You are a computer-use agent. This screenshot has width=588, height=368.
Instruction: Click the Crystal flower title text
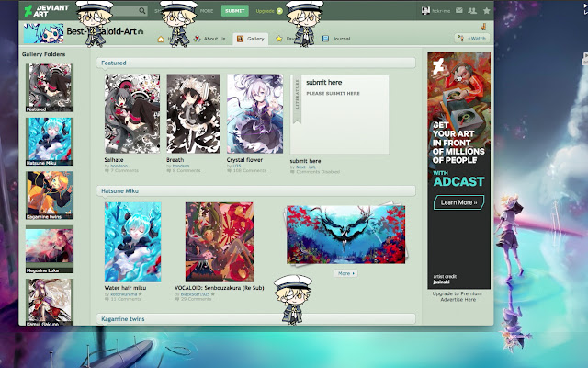tap(244, 159)
